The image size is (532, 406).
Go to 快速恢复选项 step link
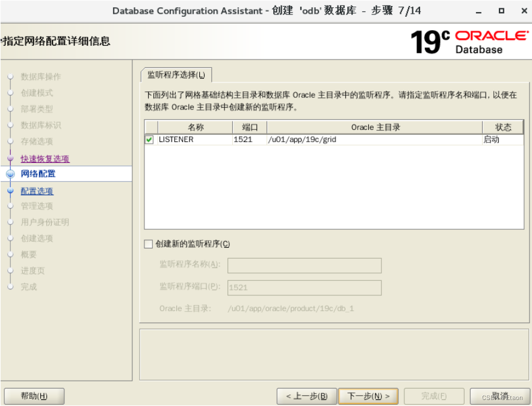[45, 158]
